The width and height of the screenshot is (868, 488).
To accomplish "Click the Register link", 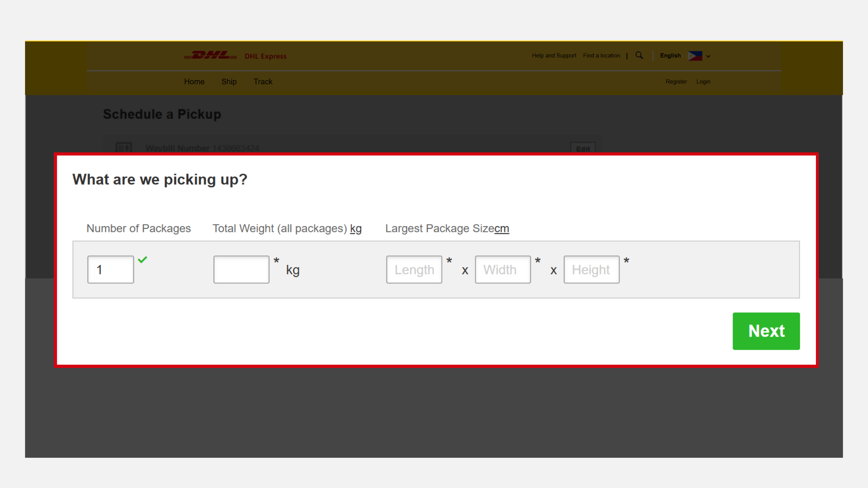I will pyautogui.click(x=676, y=82).
